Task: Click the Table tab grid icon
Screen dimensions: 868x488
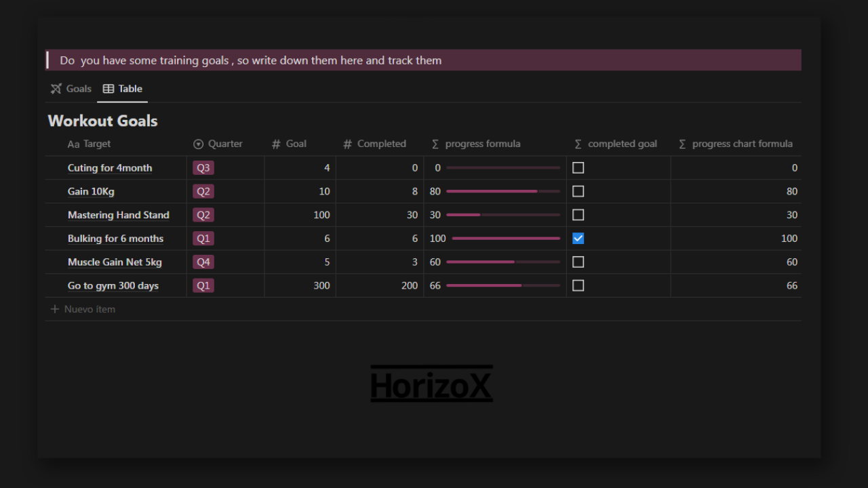Action: pyautogui.click(x=108, y=89)
